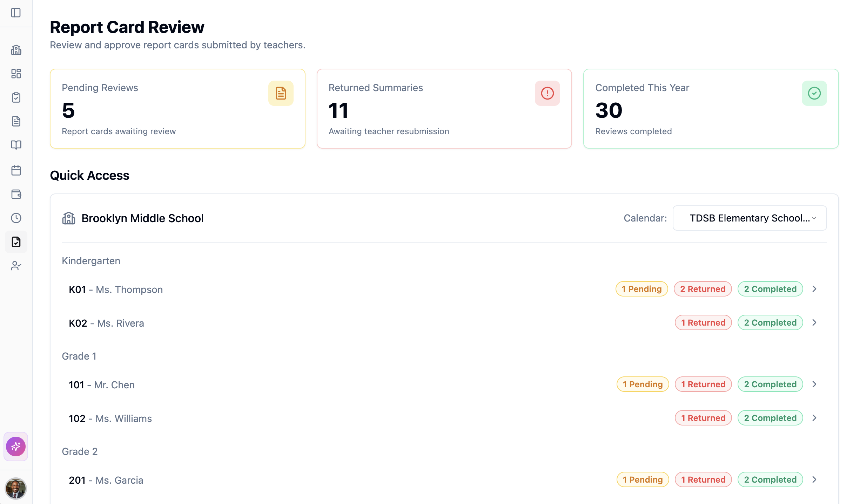The width and height of the screenshot is (853, 504).
Task: Open the school home icon in sidebar
Action: click(x=16, y=50)
